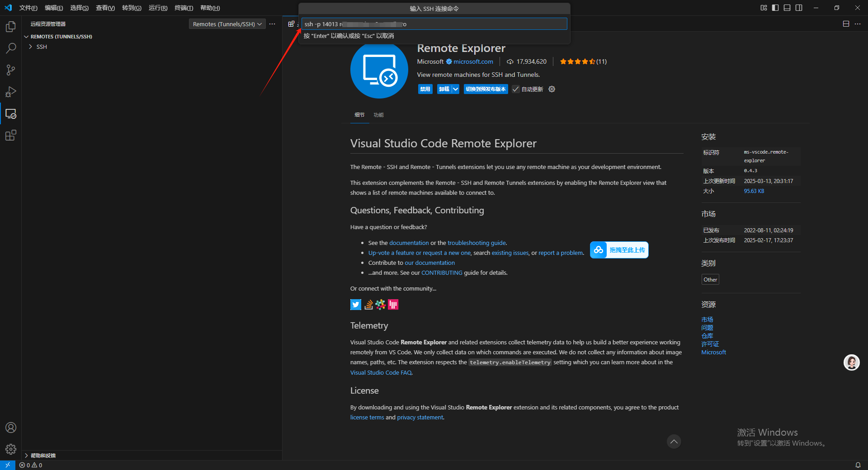Viewport: 868px width, 470px height.
Task: Click the Gitter community icon
Action: [x=393, y=305]
